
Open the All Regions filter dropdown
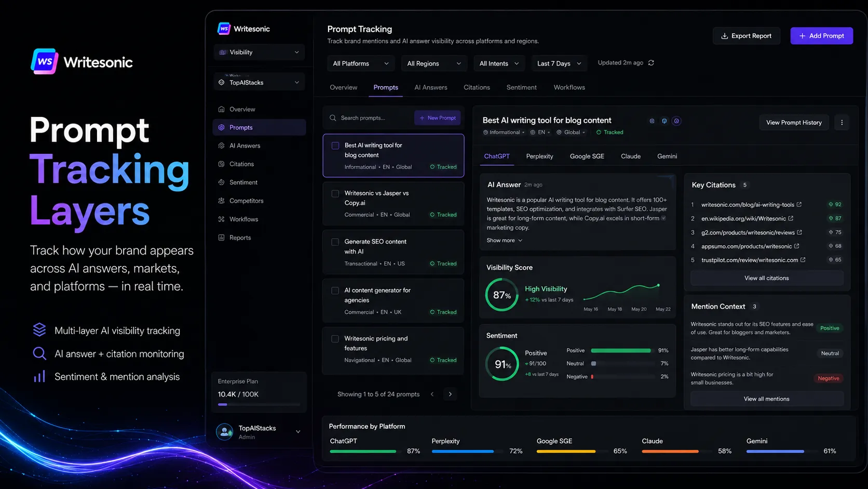pyautogui.click(x=434, y=63)
